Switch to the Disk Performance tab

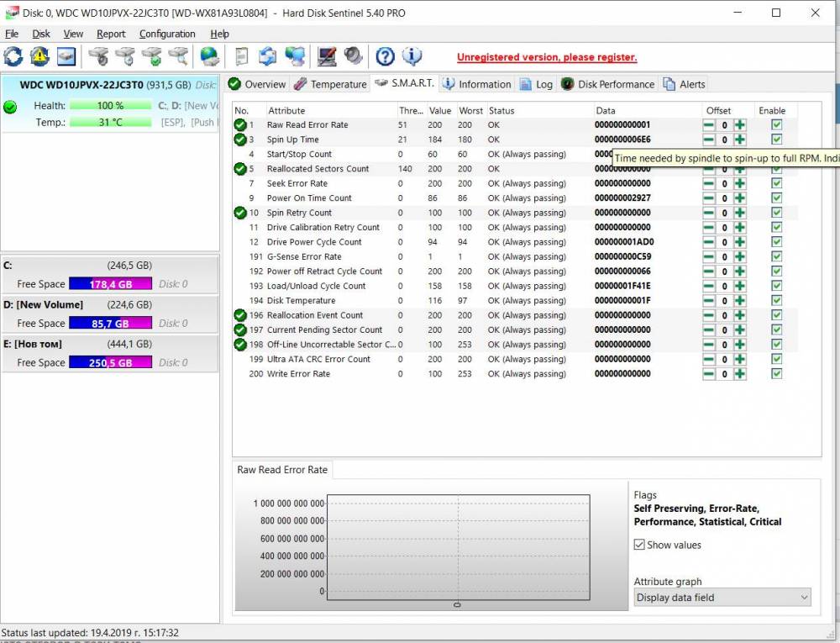coord(608,84)
